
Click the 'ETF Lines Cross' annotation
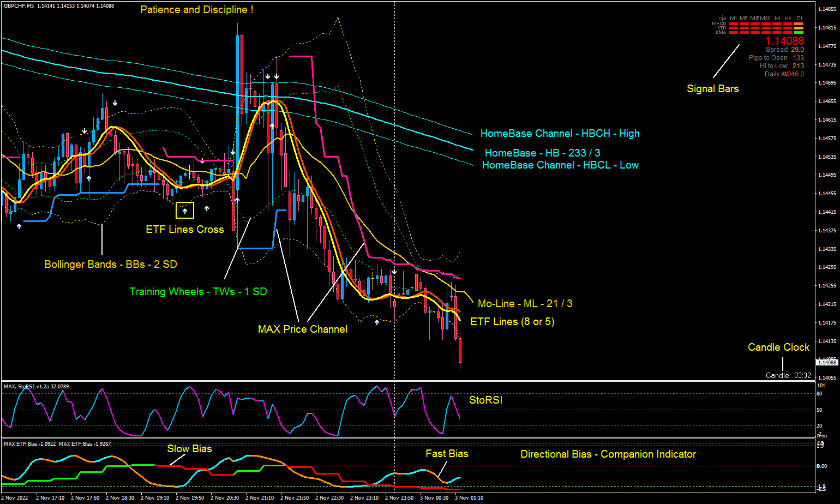(185, 230)
